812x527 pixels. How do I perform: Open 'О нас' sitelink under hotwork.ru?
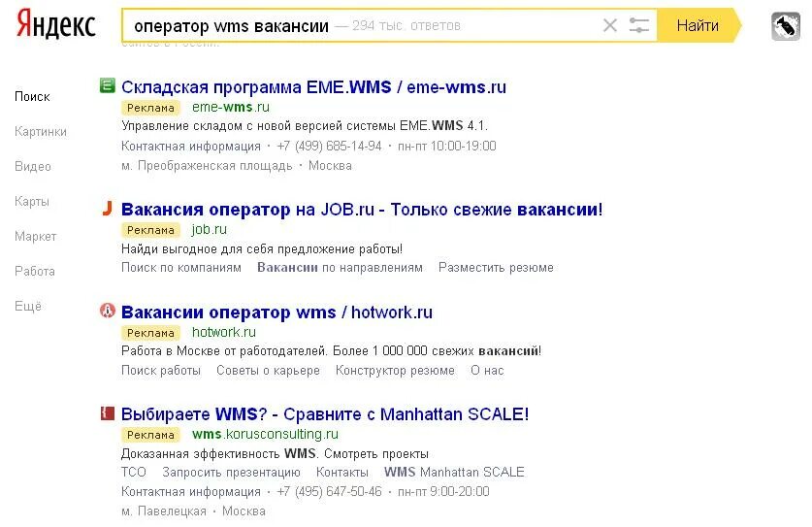click(487, 370)
